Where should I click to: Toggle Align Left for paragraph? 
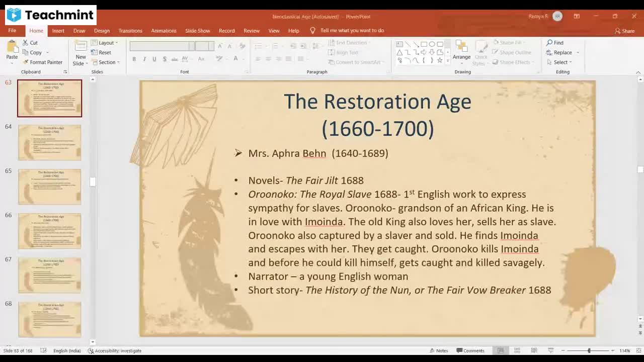pos(258,59)
